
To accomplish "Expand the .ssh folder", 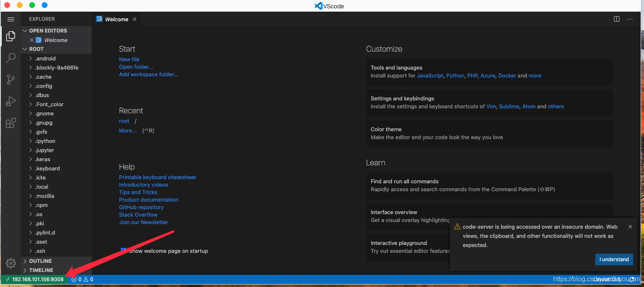I will coord(56,251).
